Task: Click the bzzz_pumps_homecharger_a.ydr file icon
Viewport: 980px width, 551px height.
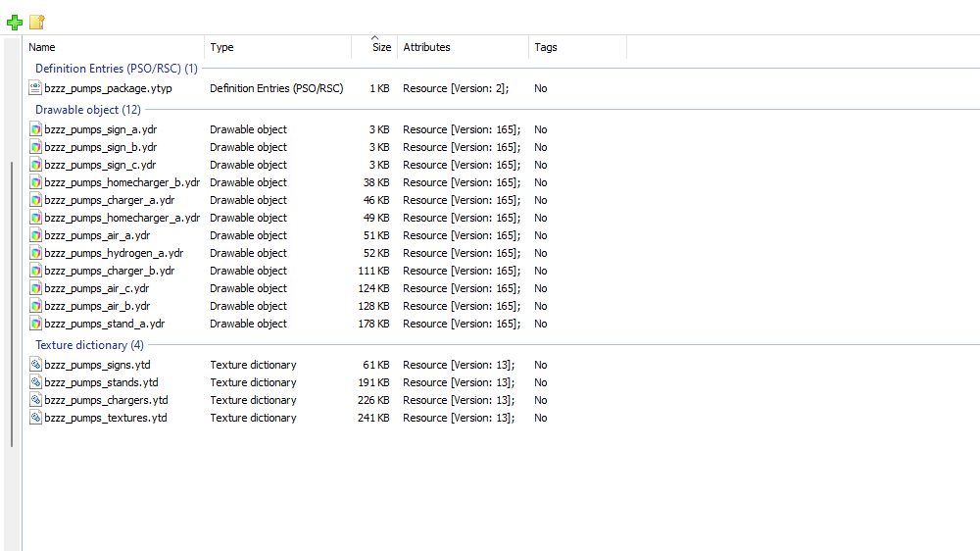Action: click(x=35, y=218)
